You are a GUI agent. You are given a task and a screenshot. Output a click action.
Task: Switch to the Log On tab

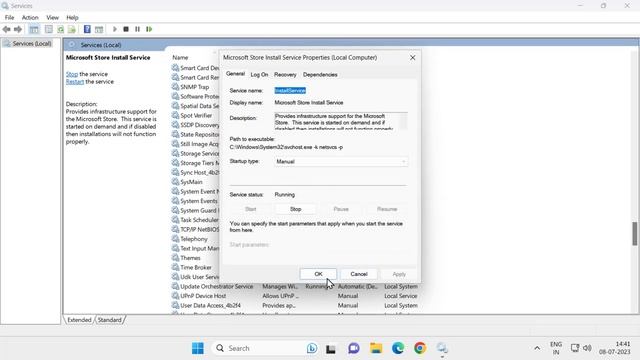[259, 75]
